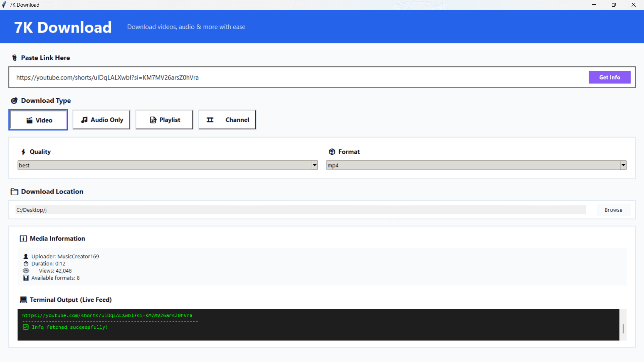Click the Available formats: 8 text
Screen dimensions: 644x362
coord(55,278)
